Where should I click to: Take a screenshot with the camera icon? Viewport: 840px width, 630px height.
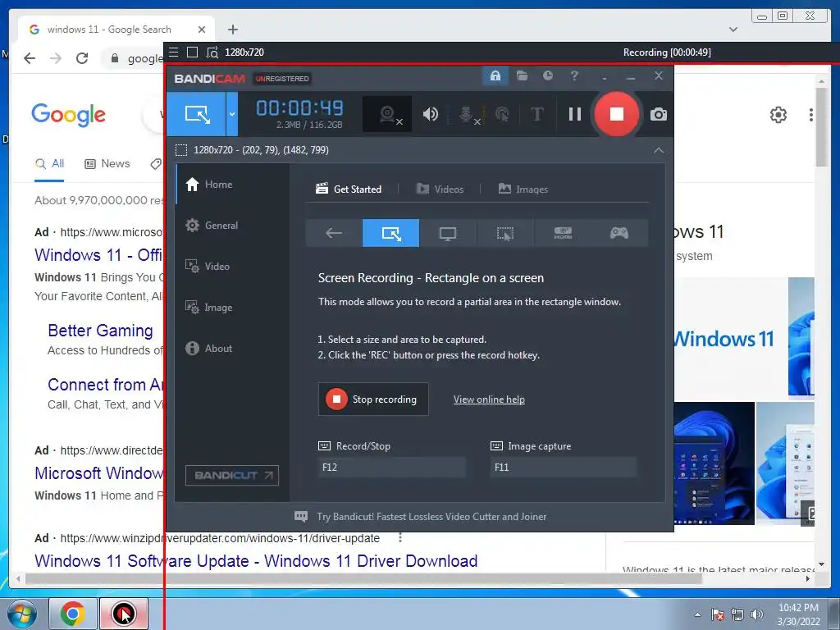pyautogui.click(x=659, y=114)
